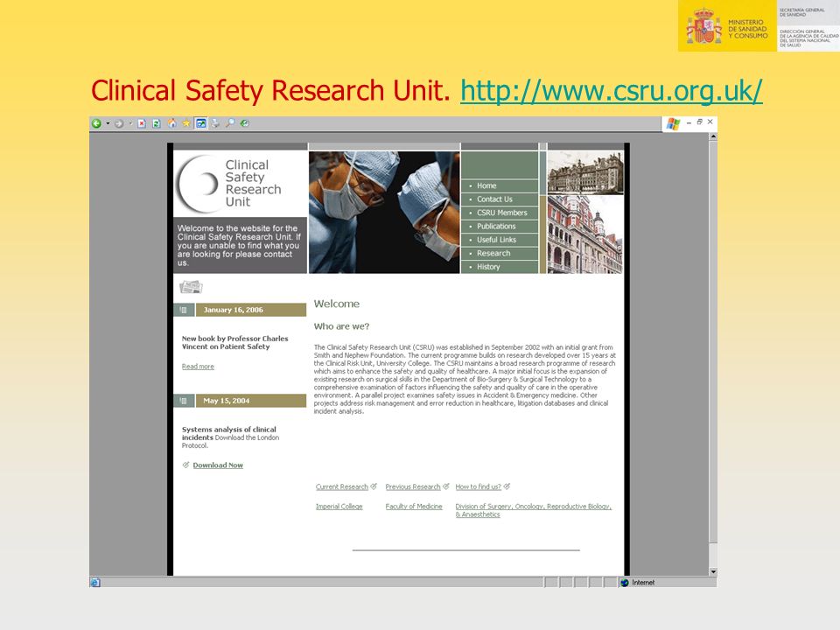Open Publications in site menu
This screenshot has width=840, height=630.
click(496, 226)
